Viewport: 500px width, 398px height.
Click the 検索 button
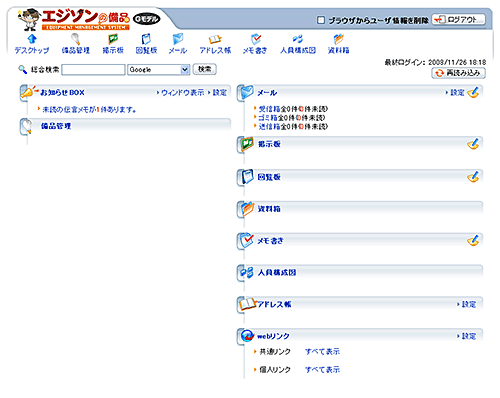[x=205, y=69]
